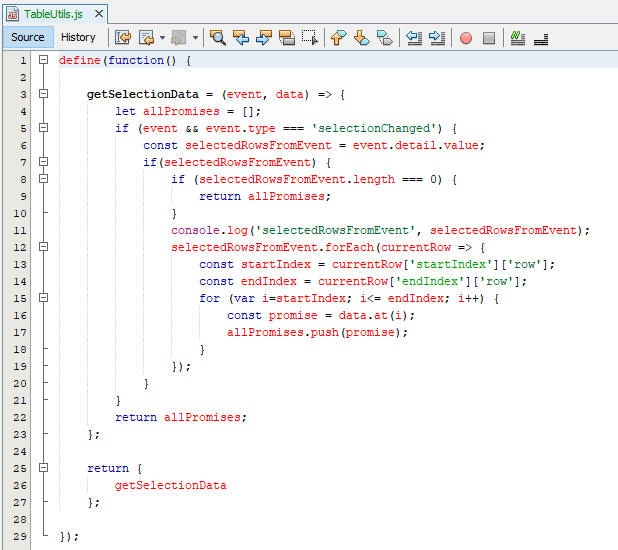
Task: Collapse the getSelectionData fold on line 3
Action: 43,93
